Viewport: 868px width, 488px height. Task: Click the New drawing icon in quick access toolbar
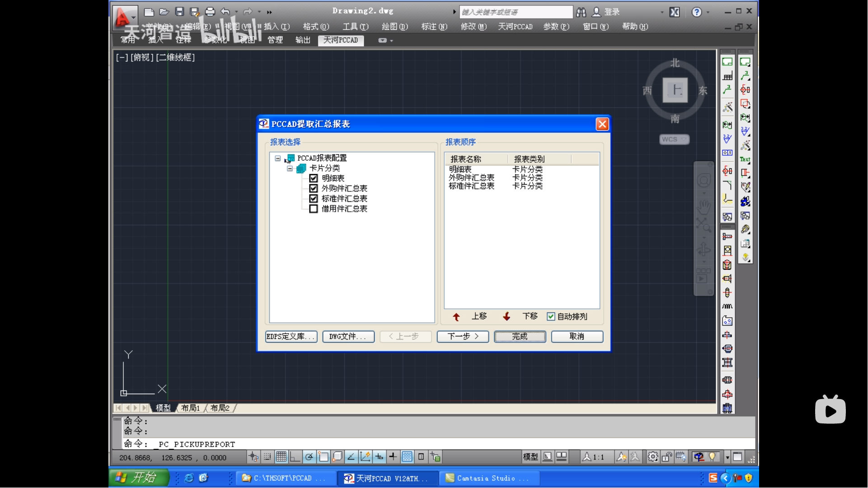(x=149, y=12)
